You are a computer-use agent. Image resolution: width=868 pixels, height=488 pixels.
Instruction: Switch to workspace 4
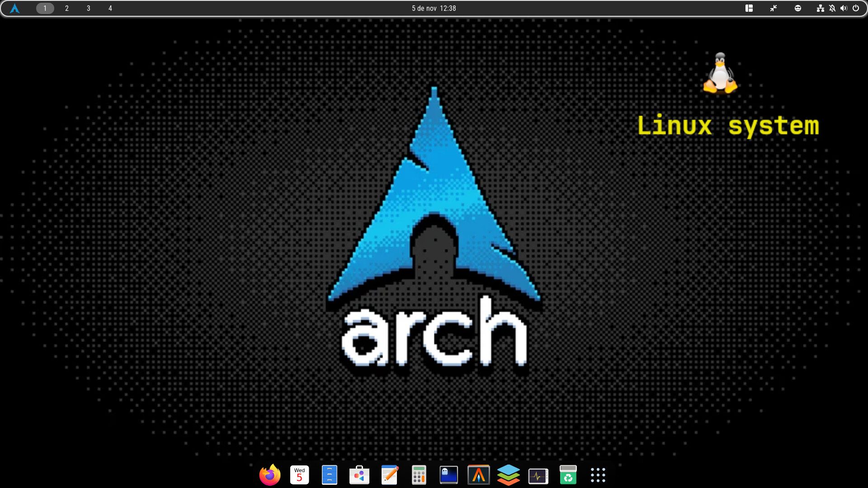(110, 8)
